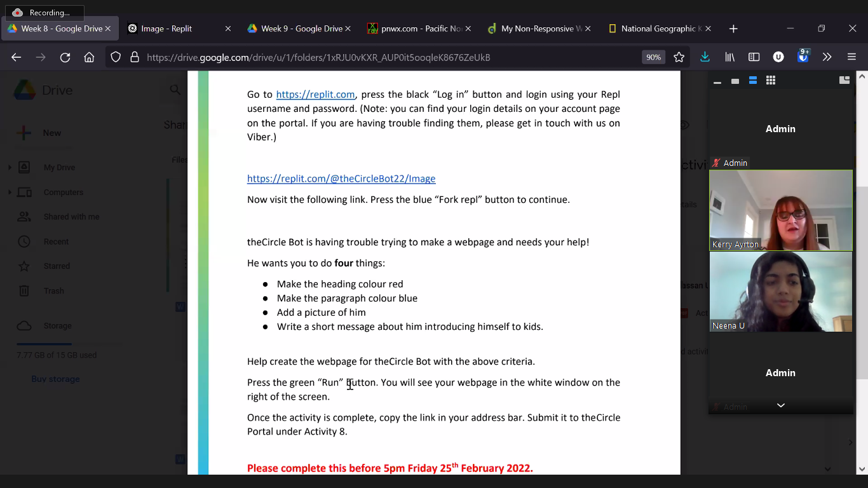Screen dimensions: 868x488
Task: Expand the Computers tree arrow
Action: coord(10,193)
